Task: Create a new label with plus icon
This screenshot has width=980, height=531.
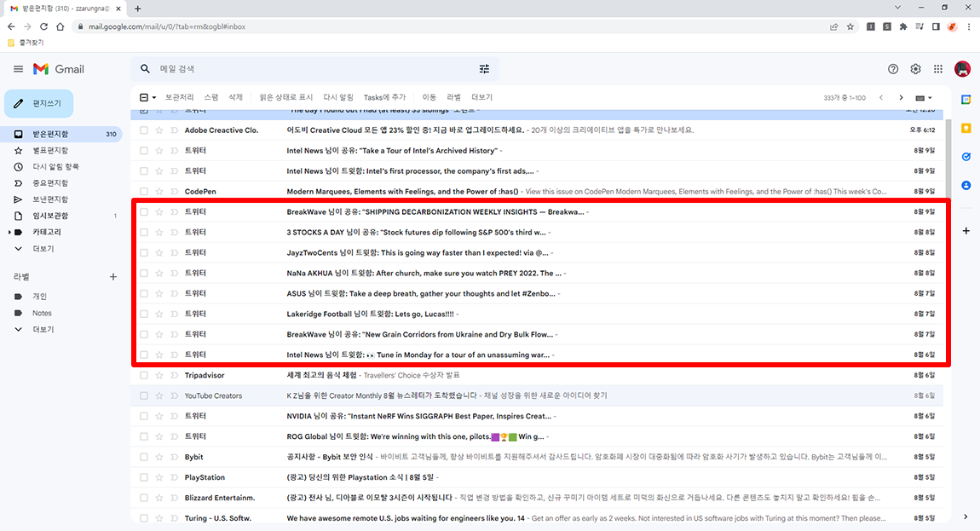Action: point(113,276)
